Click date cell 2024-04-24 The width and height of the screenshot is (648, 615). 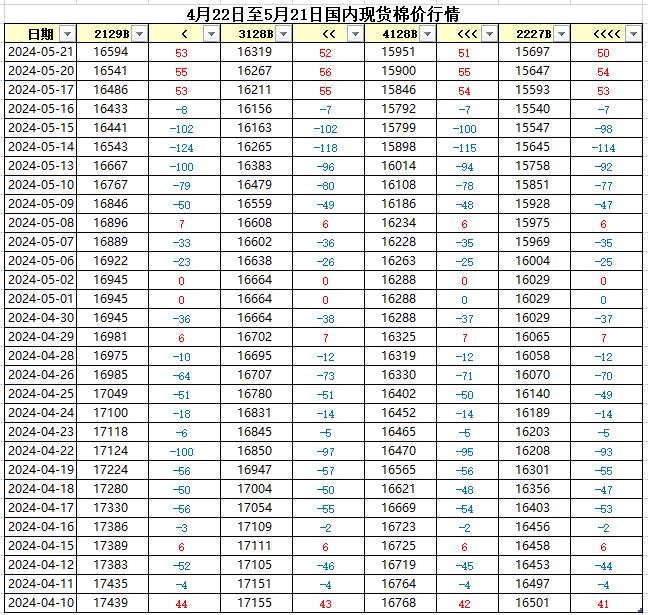(40, 413)
